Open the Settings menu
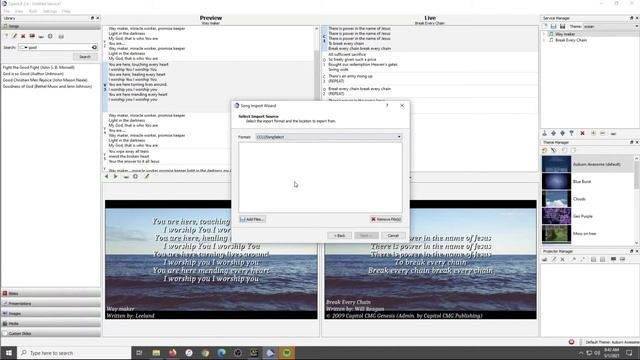 tap(50, 11)
